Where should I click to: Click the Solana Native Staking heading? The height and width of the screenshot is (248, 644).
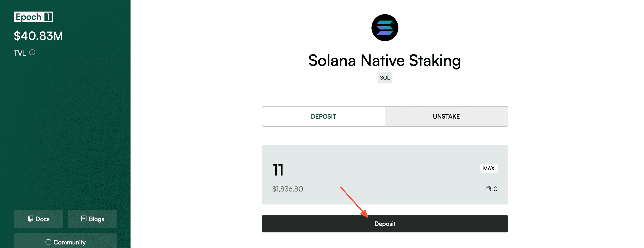(x=385, y=60)
